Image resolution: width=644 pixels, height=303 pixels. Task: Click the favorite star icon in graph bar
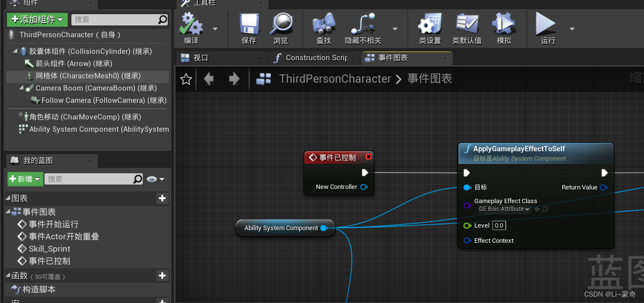coord(186,79)
